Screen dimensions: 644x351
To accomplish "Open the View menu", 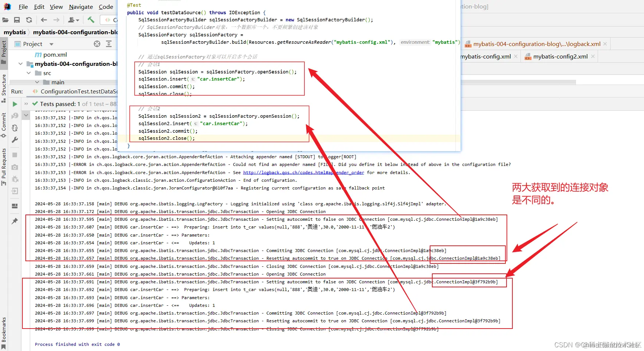I will 56,7.
